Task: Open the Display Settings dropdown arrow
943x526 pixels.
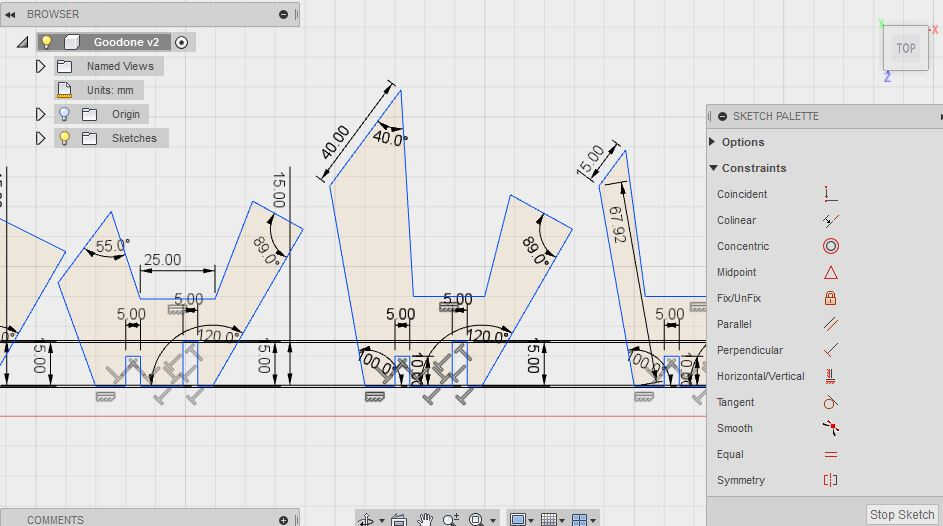Action: point(531,521)
